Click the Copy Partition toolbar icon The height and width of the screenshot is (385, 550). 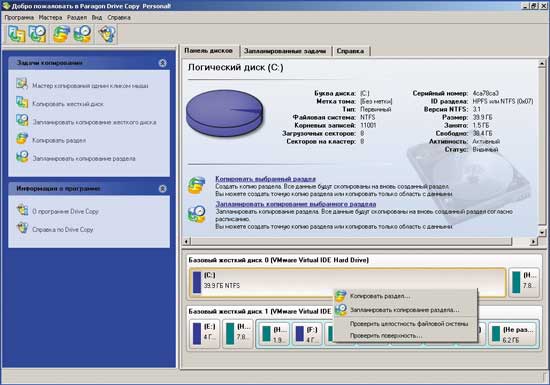61,34
